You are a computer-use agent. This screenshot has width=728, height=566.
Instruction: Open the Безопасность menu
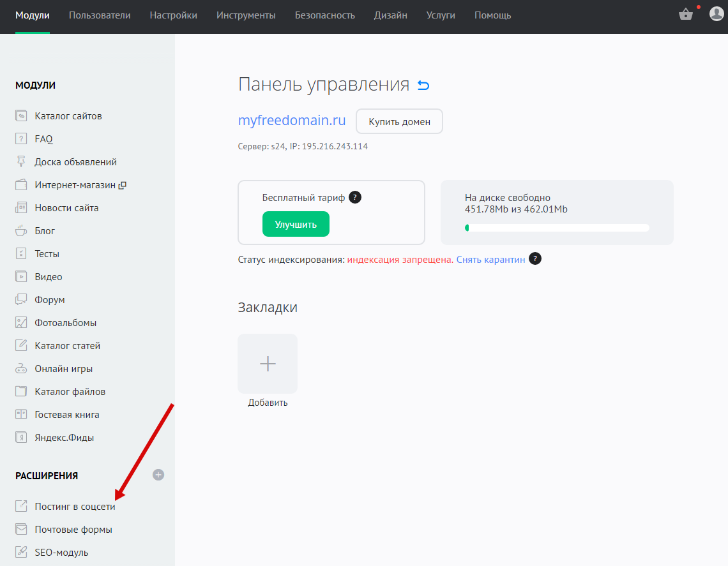click(x=324, y=15)
